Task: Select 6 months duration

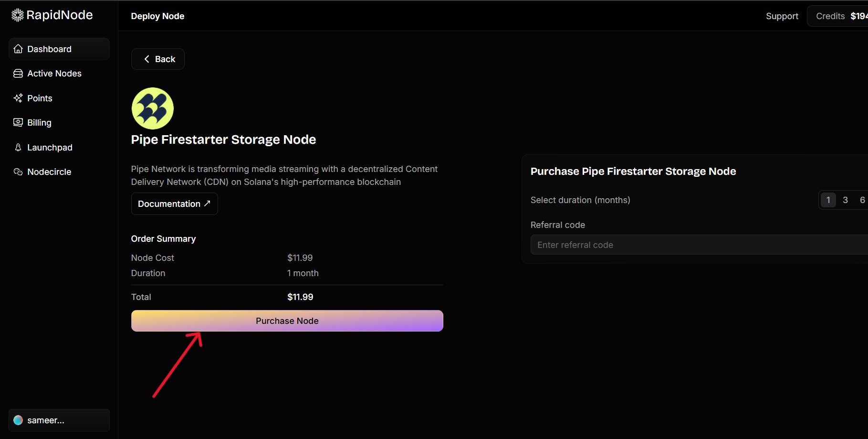Action: pyautogui.click(x=862, y=200)
